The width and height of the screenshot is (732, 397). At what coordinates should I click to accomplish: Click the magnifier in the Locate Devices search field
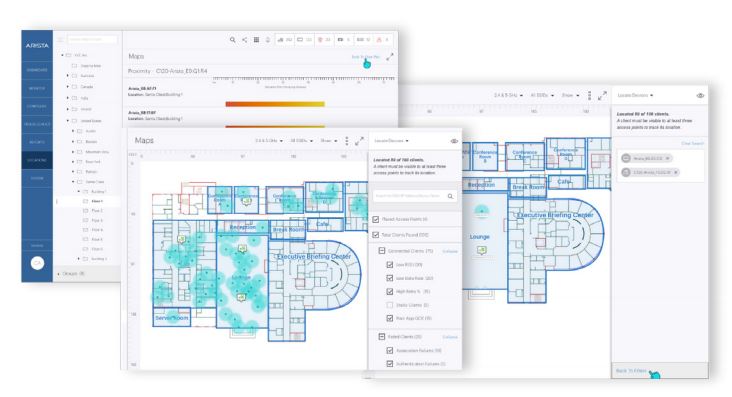[450, 196]
